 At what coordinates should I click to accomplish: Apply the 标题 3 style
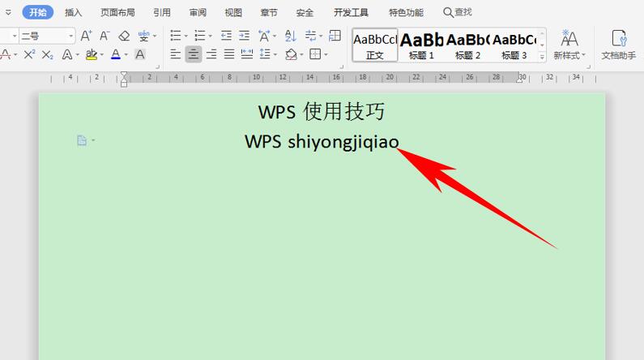click(514, 45)
